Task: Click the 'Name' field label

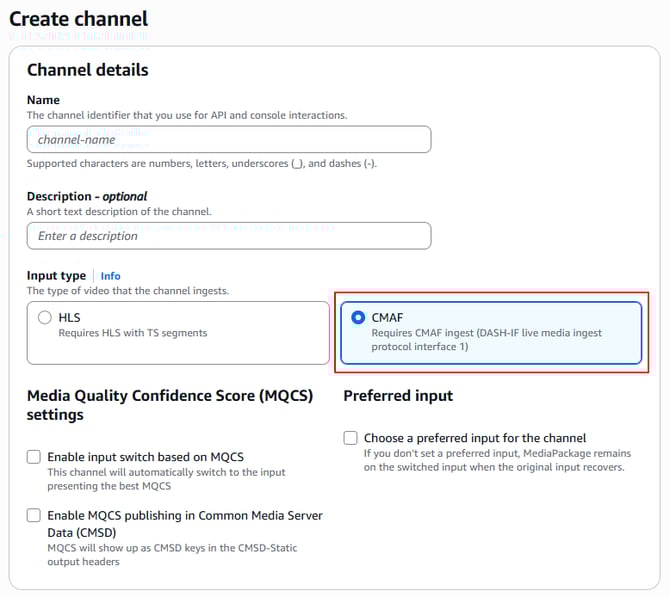Action: [x=43, y=100]
